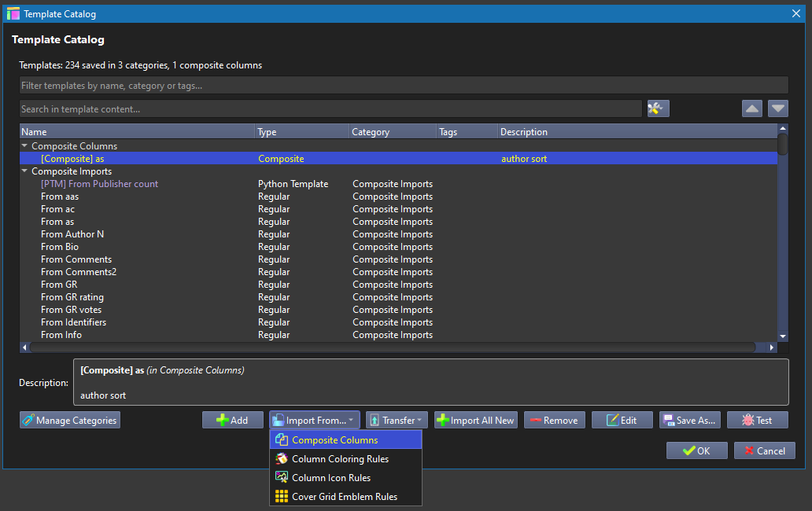This screenshot has height=511, width=812.
Task: Choose Composite Columns from the import menu
Action: (346, 439)
